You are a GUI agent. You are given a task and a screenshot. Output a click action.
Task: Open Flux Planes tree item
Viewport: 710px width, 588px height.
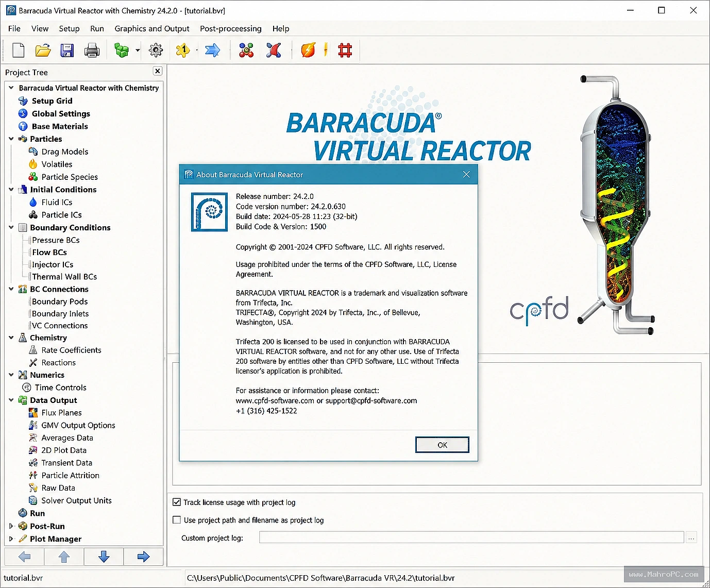coord(61,413)
